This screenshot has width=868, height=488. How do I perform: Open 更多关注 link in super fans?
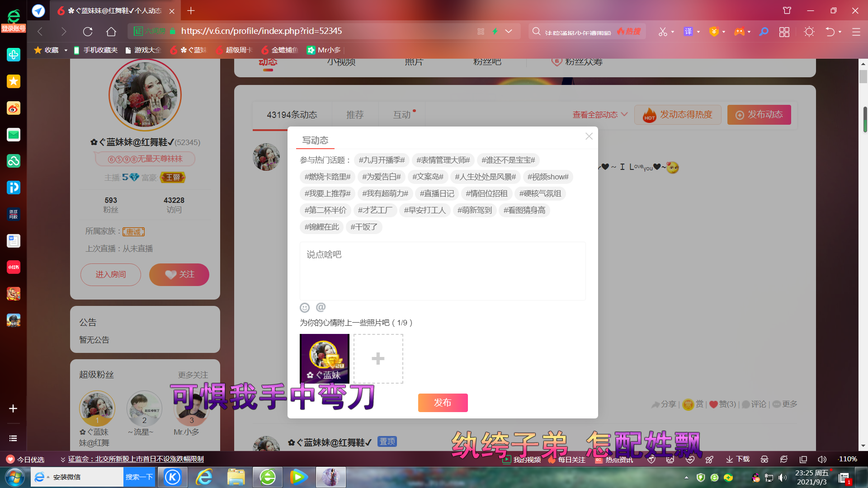pyautogui.click(x=193, y=375)
